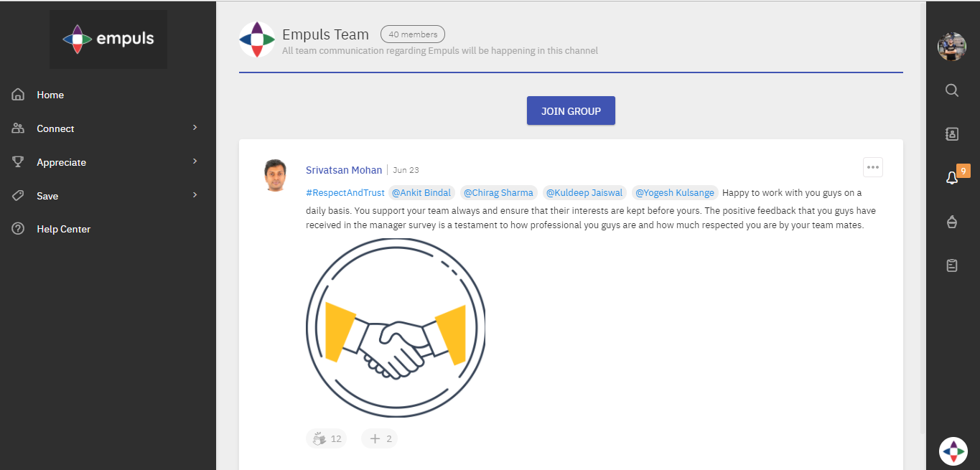Open the @Ankit Bindal mention

pos(421,192)
